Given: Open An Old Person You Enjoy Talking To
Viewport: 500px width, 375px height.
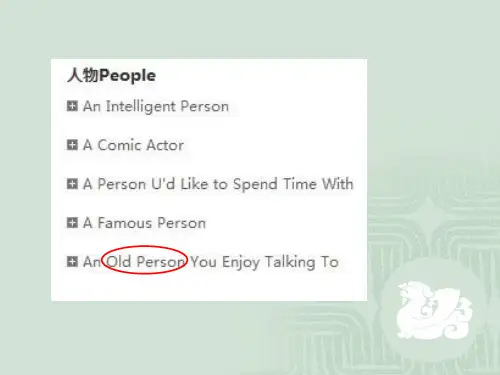Looking at the screenshot, I should (211, 262).
